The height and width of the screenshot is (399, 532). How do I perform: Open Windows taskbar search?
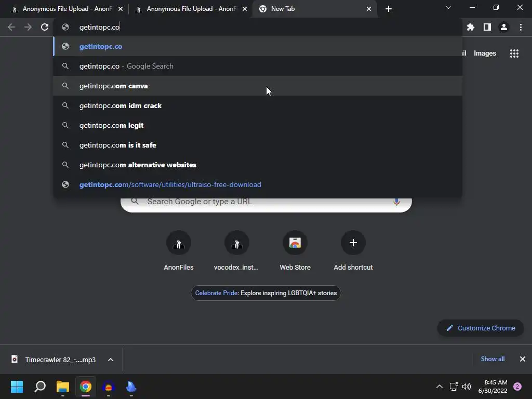(40, 387)
